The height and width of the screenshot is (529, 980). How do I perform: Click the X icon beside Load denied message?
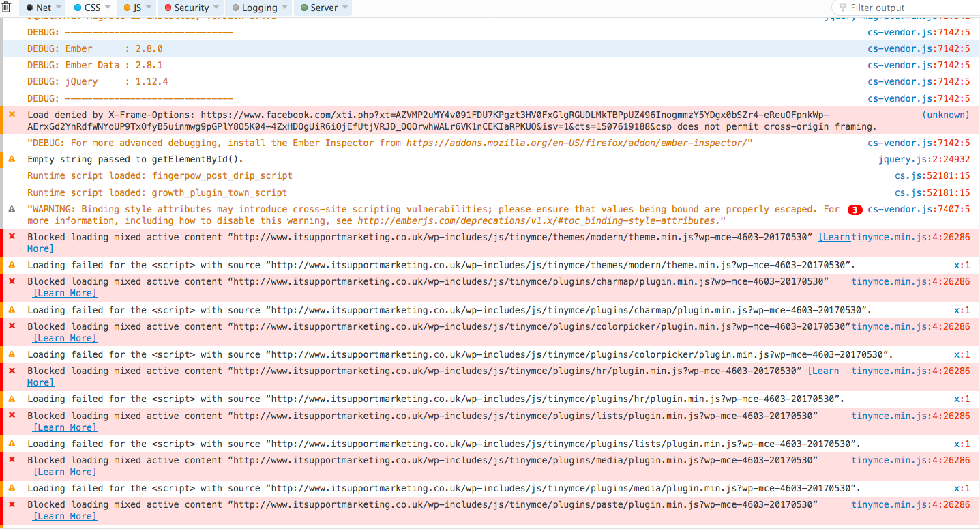pos(12,115)
